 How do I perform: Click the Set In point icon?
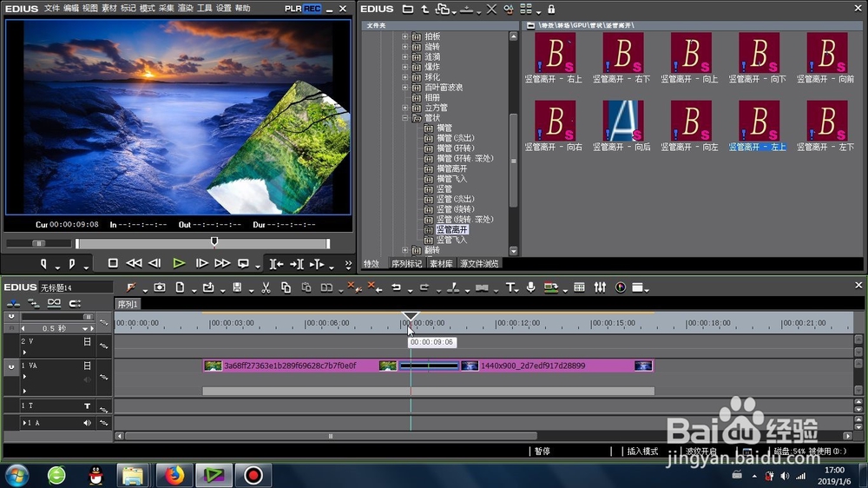click(43, 264)
